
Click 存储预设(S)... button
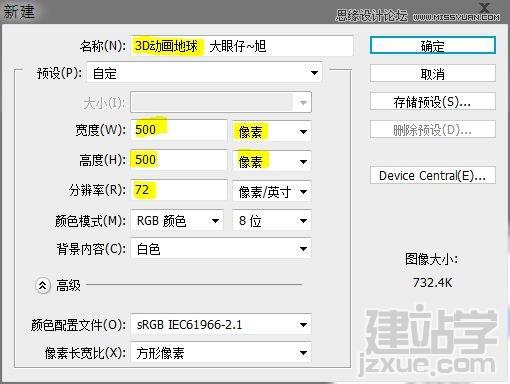pyautogui.click(x=433, y=101)
